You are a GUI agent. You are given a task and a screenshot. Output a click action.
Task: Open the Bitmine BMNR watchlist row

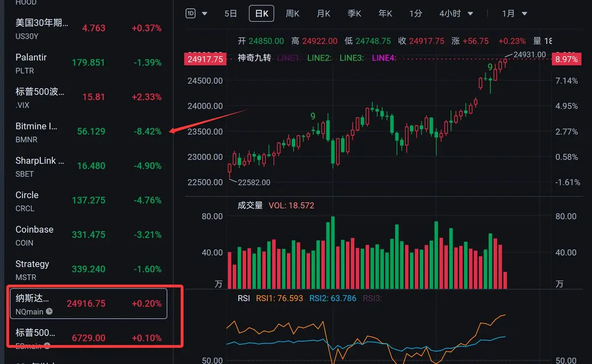pyautogui.click(x=88, y=132)
